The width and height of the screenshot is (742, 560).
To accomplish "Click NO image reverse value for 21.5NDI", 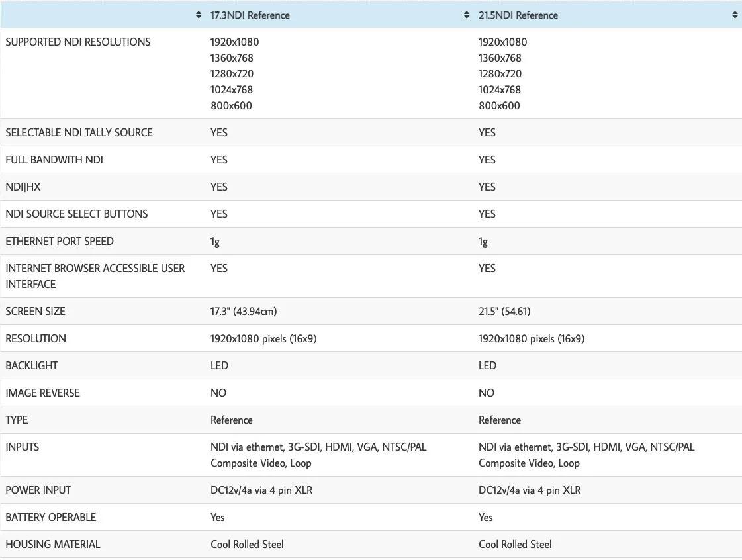I will [487, 393].
